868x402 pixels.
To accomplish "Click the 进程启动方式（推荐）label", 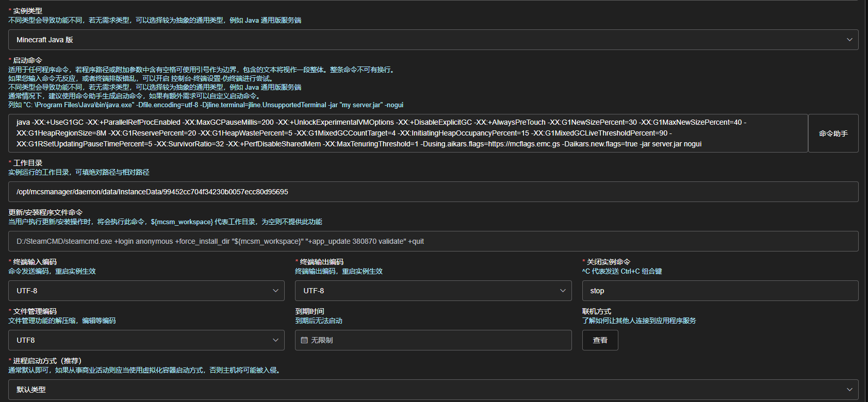I will [47, 361].
